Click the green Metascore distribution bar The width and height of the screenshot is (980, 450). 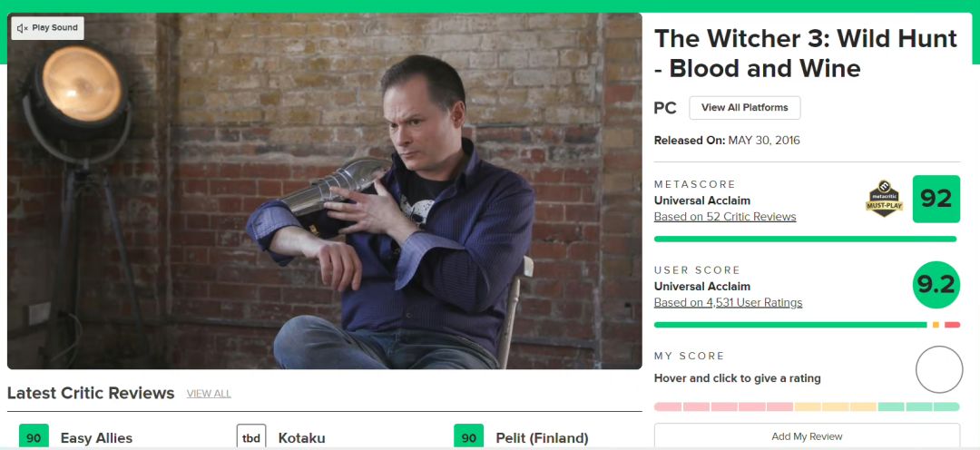pos(805,239)
